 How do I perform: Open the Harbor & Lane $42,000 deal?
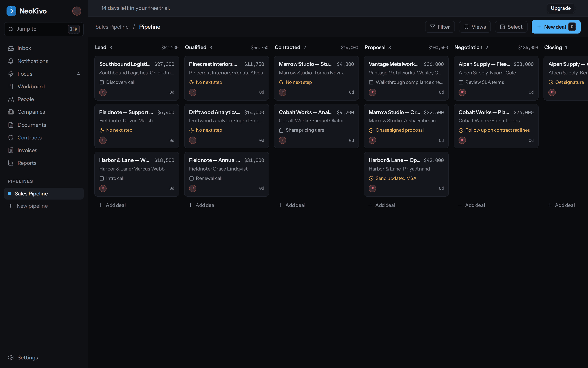[x=406, y=174]
